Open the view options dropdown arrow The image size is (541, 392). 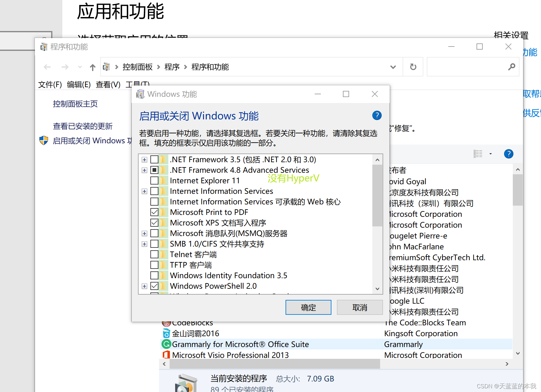coord(490,154)
